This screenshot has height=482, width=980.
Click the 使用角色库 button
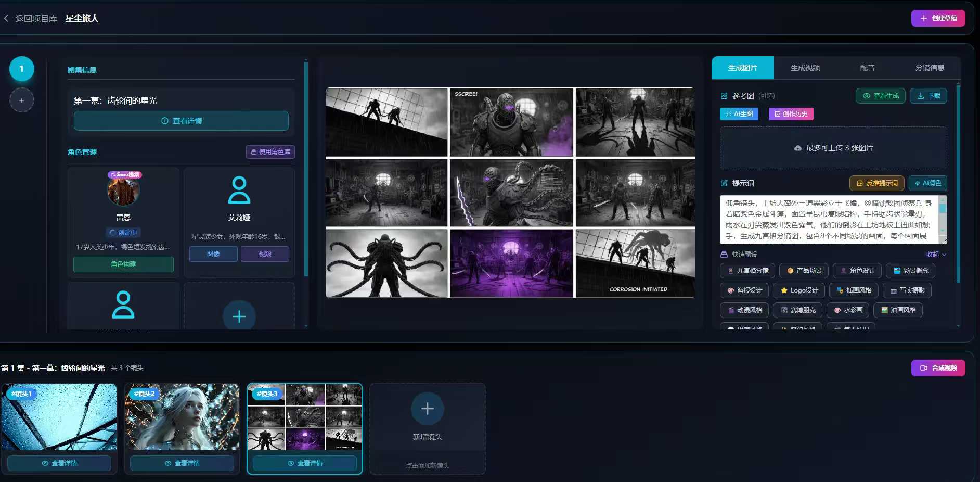click(270, 152)
